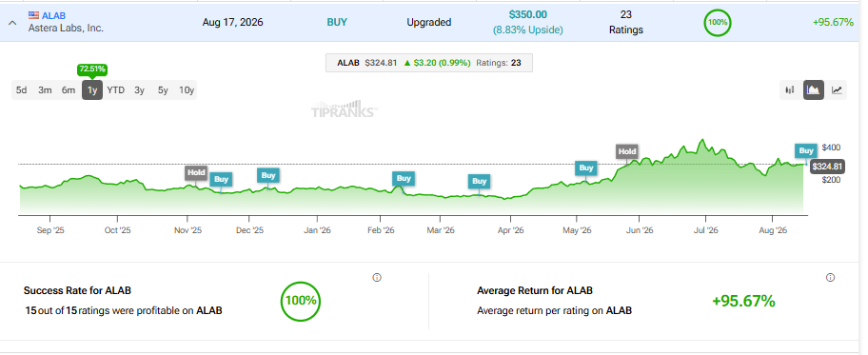Select the 5d time range

coord(22,90)
